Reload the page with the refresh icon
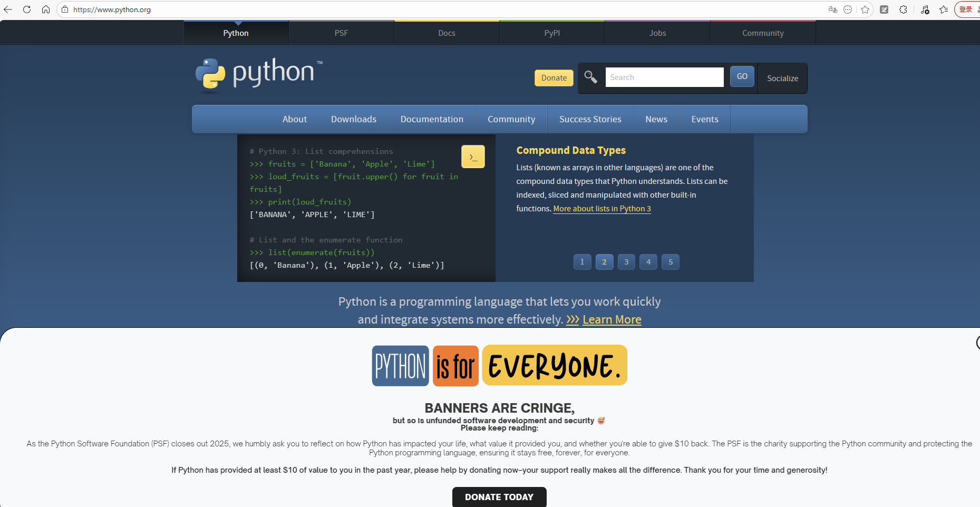This screenshot has height=507, width=980. [27, 9]
